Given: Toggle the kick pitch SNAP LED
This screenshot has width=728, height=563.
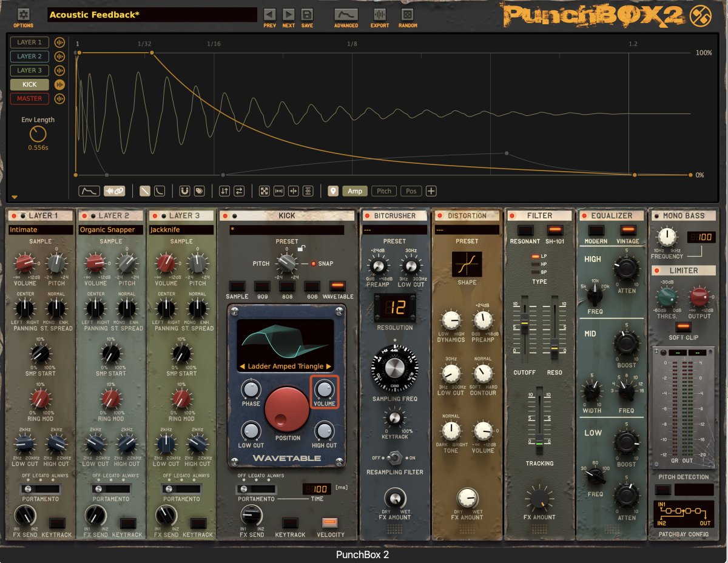Looking at the screenshot, I should [314, 264].
